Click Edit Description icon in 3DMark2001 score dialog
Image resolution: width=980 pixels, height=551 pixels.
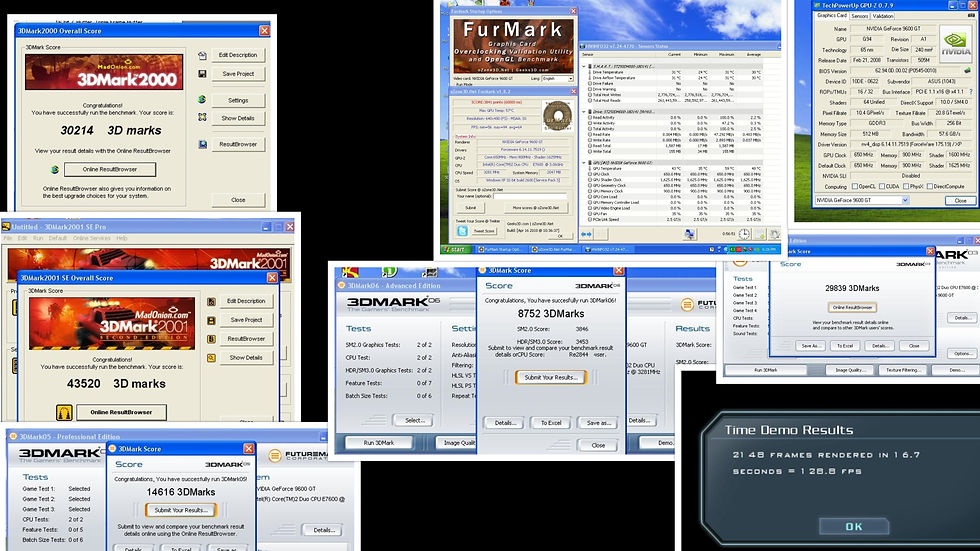coord(211,302)
